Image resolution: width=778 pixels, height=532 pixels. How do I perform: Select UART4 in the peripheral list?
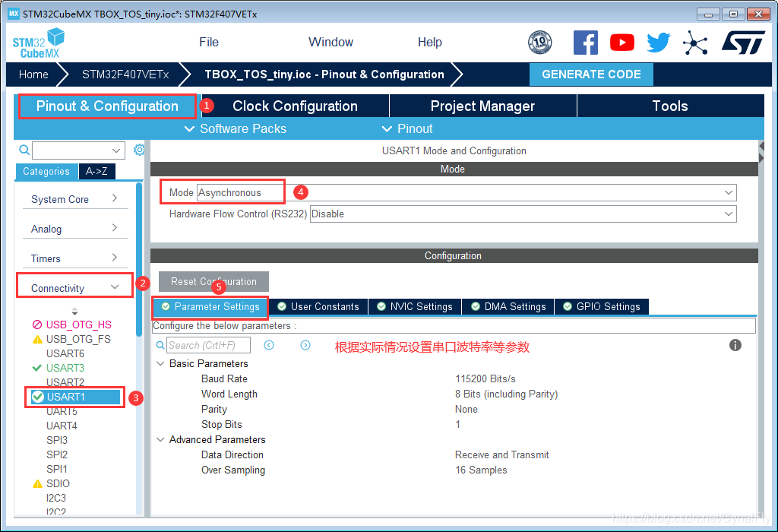pyautogui.click(x=62, y=426)
